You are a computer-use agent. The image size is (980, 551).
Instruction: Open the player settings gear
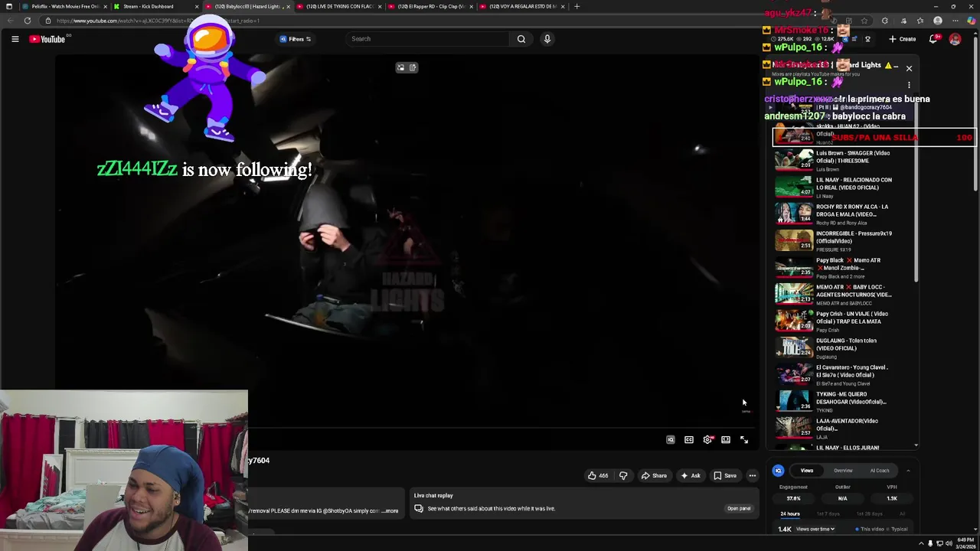click(707, 440)
